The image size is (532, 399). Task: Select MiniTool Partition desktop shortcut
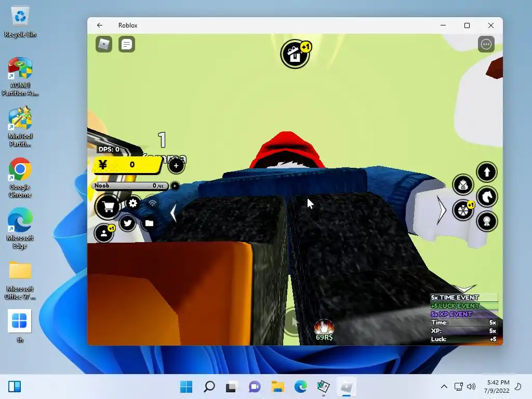click(20, 127)
